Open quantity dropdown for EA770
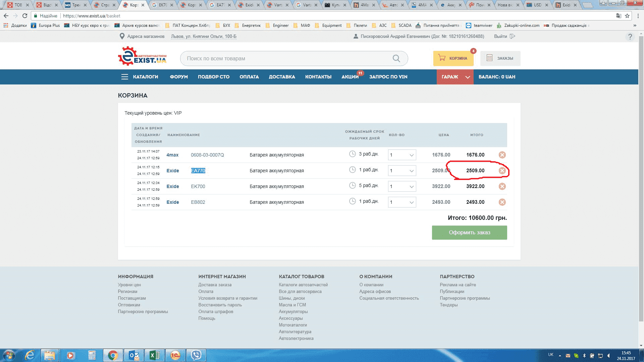Screen dimensions: 644x362 (402, 171)
